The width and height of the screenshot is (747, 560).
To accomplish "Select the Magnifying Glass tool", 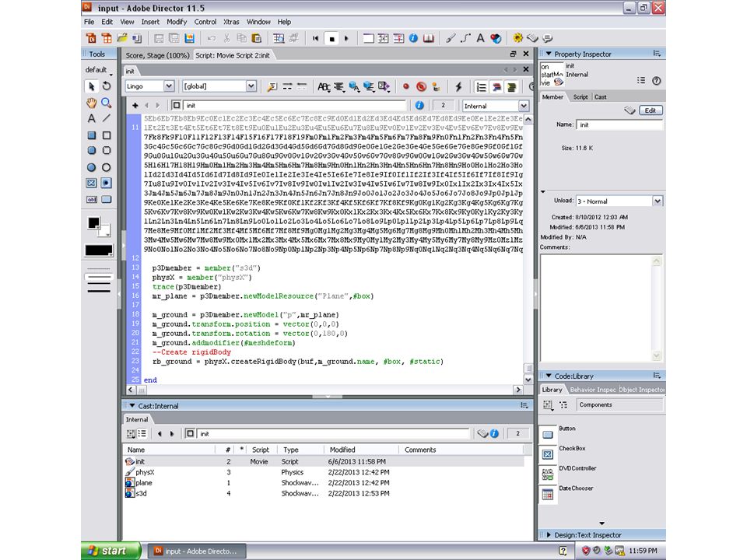I will pyautogui.click(x=107, y=103).
